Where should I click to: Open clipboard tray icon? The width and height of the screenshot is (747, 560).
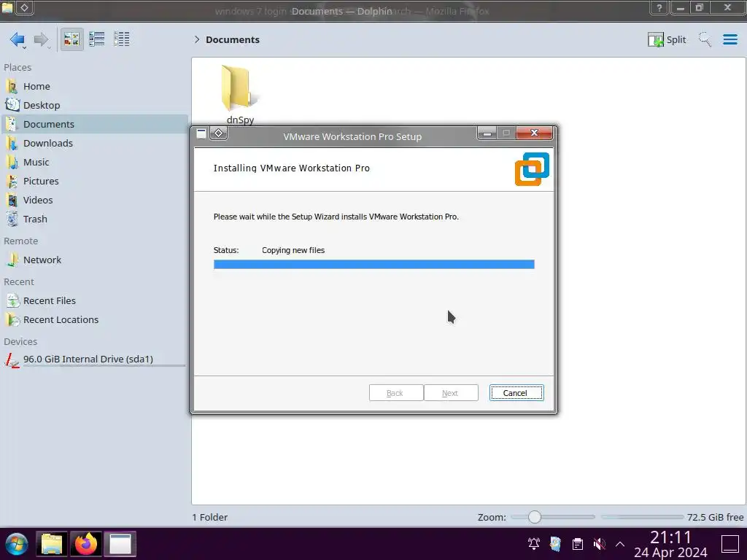click(578, 544)
